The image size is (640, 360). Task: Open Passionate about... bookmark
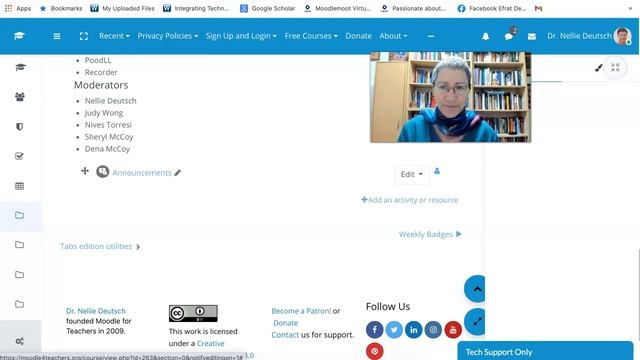pos(413,8)
